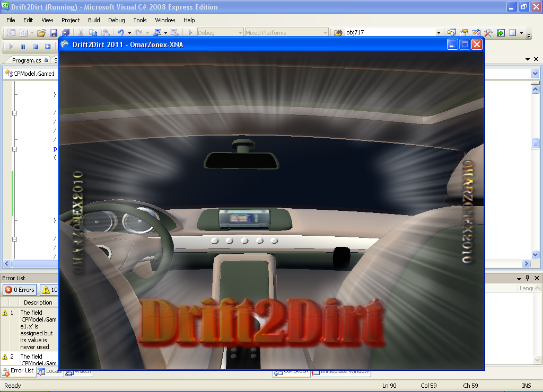Open the find box dropdown showing obj717
The image size is (543, 392).
click(x=439, y=32)
